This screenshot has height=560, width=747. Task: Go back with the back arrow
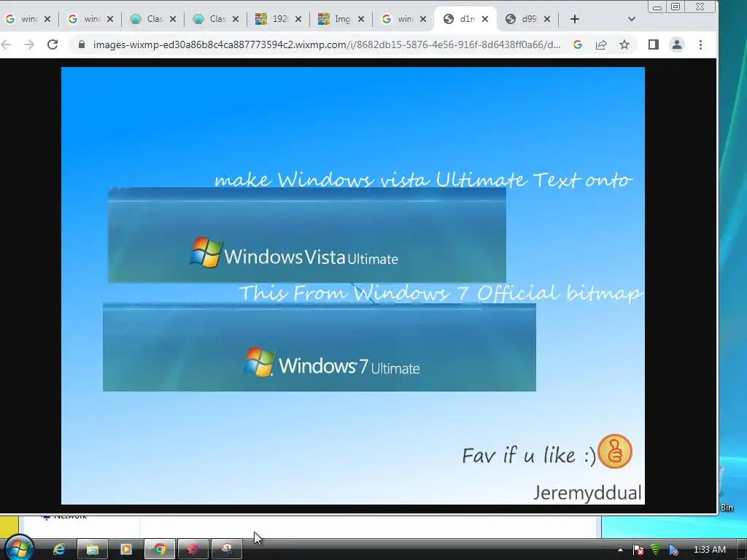6,44
